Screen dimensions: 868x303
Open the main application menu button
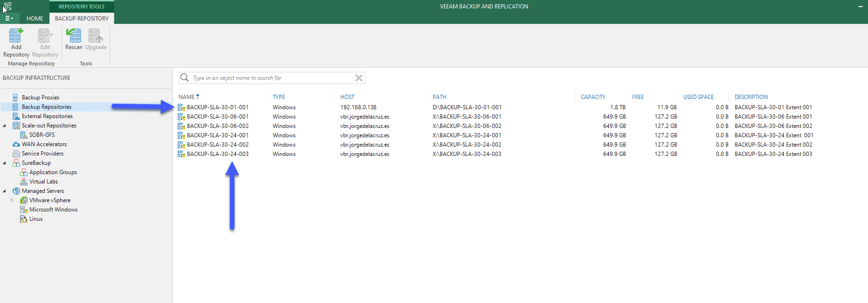pos(9,18)
